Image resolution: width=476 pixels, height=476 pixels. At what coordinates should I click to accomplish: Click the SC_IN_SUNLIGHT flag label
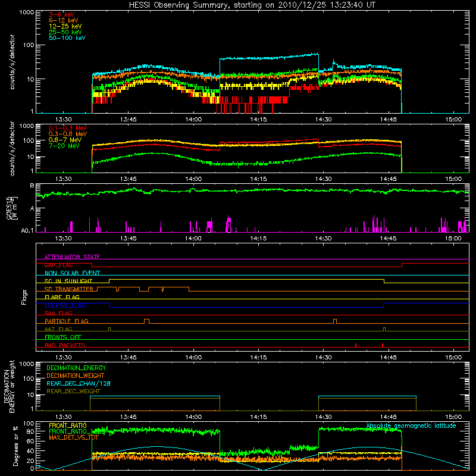pyautogui.click(x=68, y=281)
